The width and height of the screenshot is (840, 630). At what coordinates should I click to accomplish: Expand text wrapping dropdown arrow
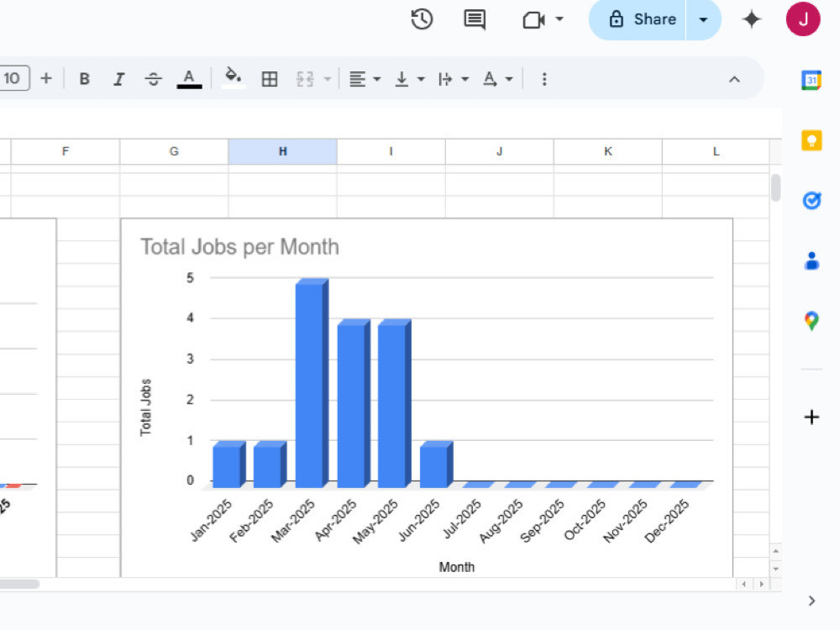(x=465, y=79)
